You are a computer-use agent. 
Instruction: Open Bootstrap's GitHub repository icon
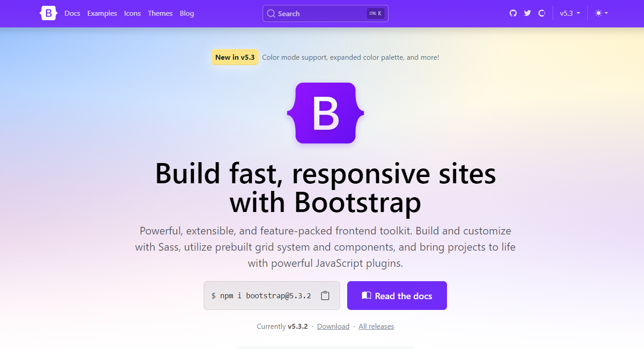(513, 13)
